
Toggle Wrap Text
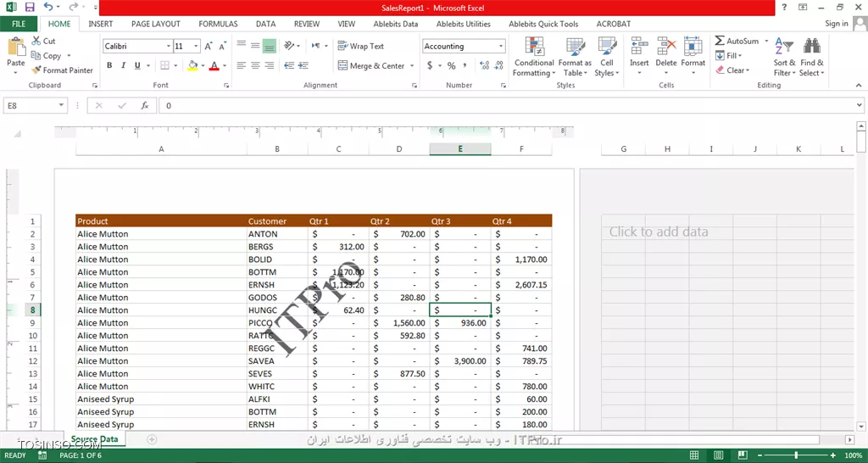tap(361, 46)
